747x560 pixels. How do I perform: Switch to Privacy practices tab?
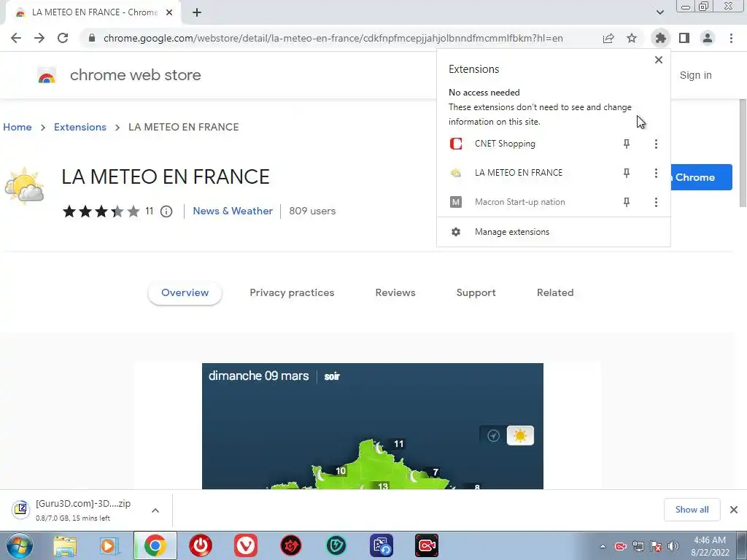tap(292, 293)
